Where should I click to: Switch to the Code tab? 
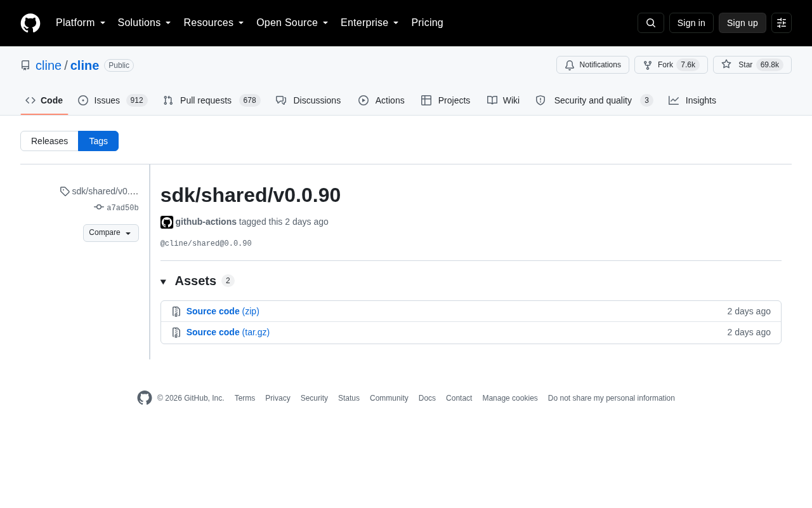tap(44, 100)
